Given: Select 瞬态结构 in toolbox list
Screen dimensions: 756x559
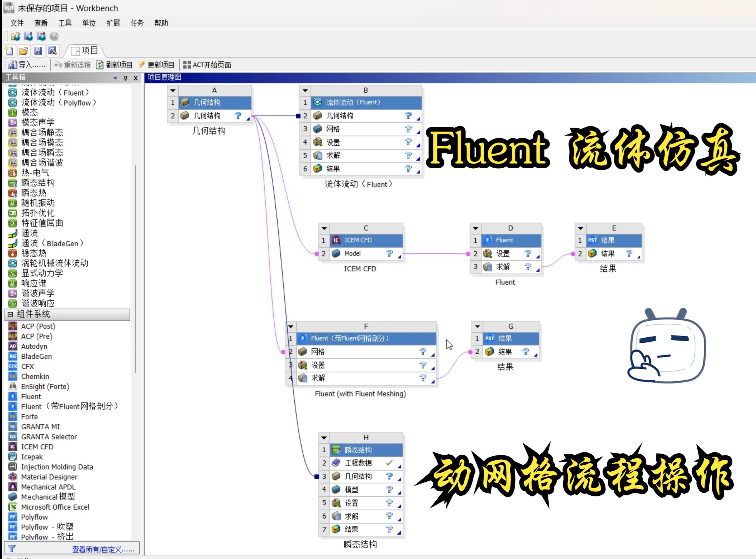Looking at the screenshot, I should tap(38, 183).
